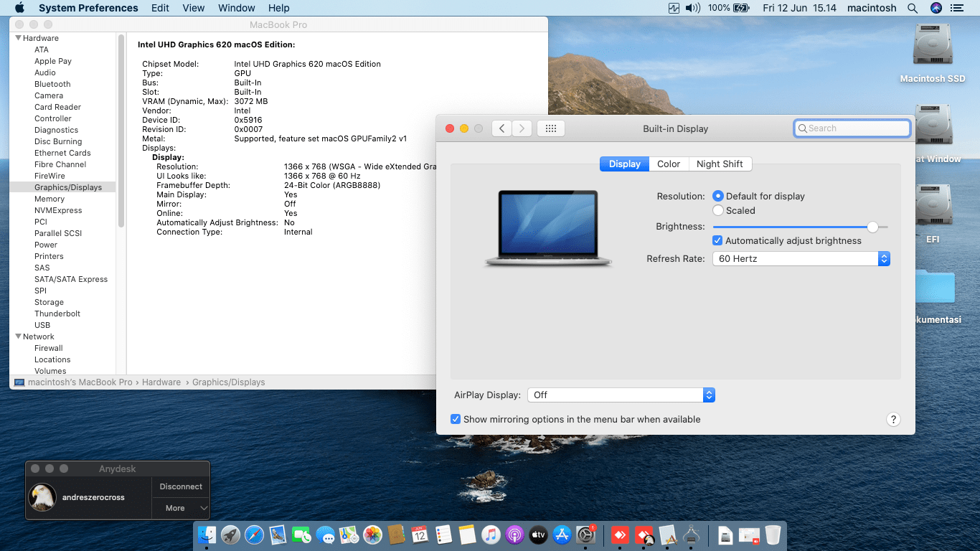Launch the Podcasts app from the Dock
The width and height of the screenshot is (980, 551).
coord(514,534)
